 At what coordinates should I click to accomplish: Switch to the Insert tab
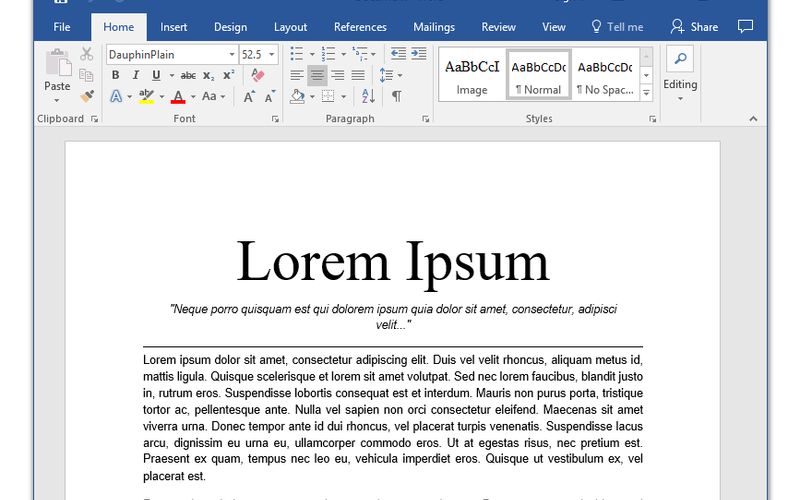(173, 27)
